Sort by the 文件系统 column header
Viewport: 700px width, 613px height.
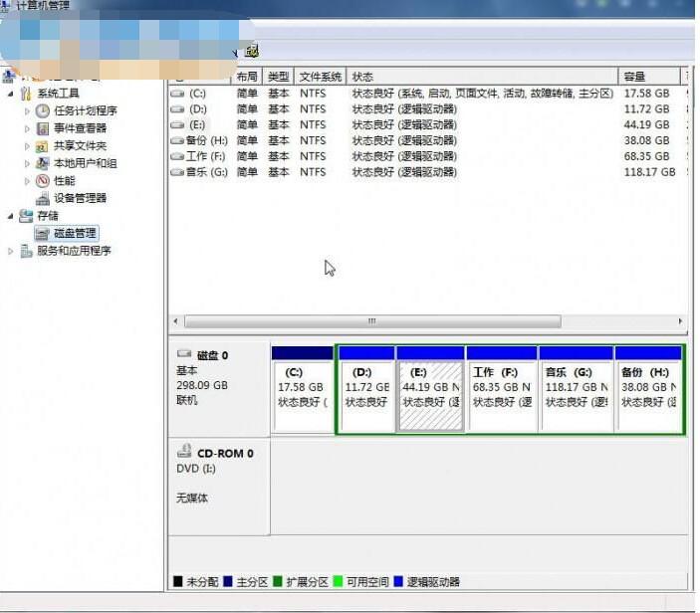(320, 77)
